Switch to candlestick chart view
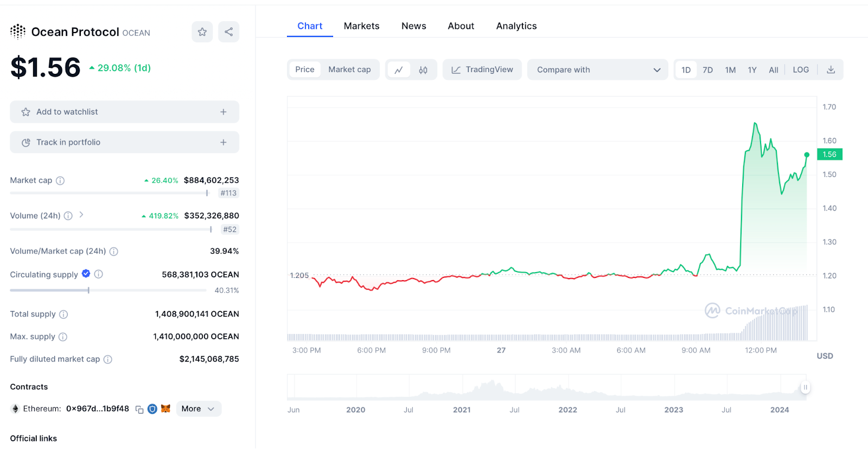Screen dimensions: 868x449 pyautogui.click(x=423, y=70)
